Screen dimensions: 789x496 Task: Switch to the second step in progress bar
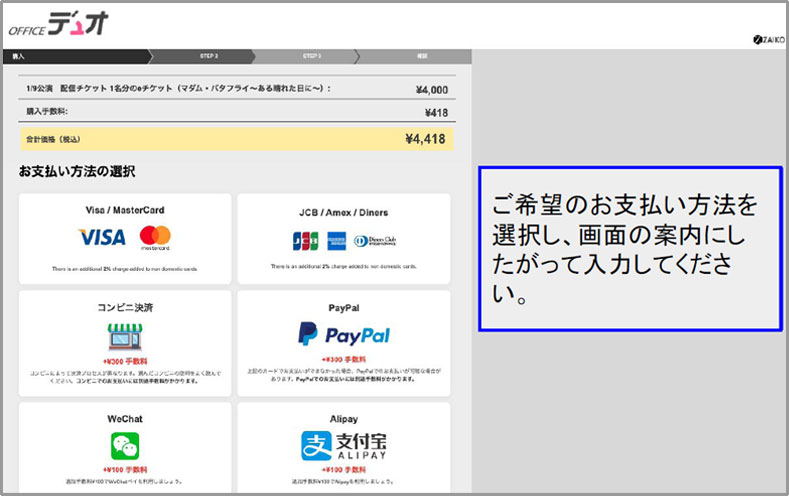pos(208,56)
